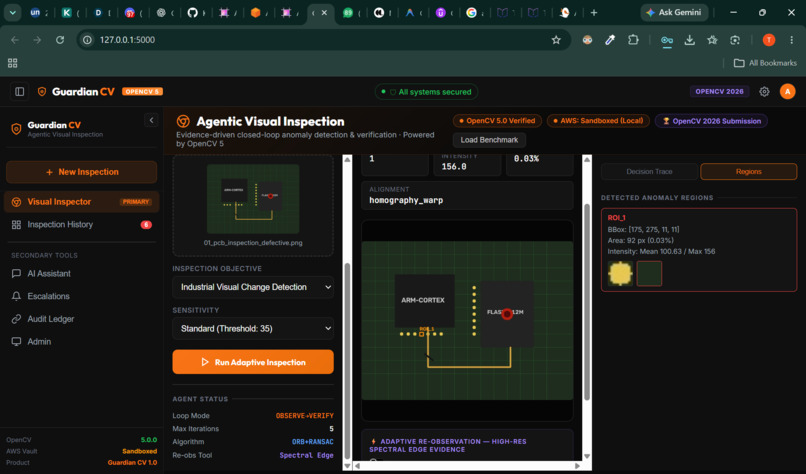Click the results panel scroll-down arrow

coord(587,456)
